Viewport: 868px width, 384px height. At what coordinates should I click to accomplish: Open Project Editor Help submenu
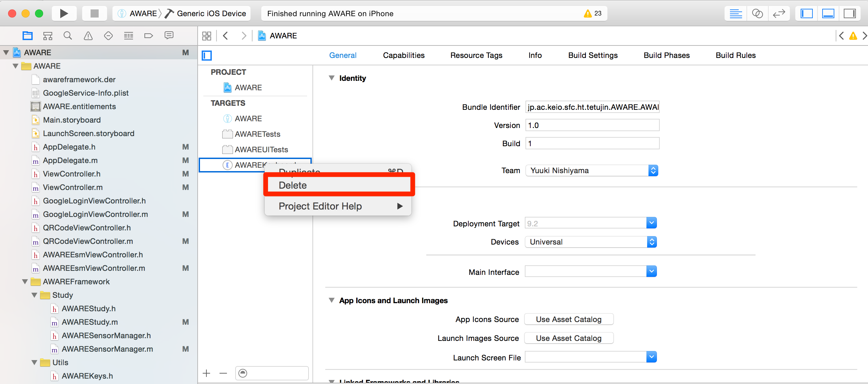tap(338, 206)
